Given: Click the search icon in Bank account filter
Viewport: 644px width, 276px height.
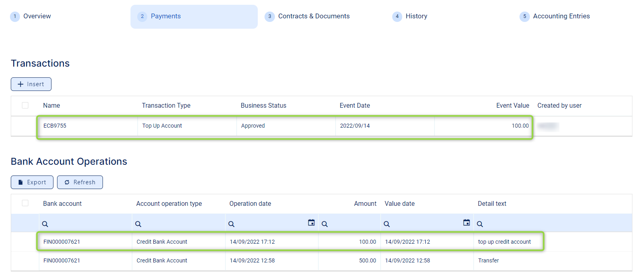Looking at the screenshot, I should (x=45, y=224).
